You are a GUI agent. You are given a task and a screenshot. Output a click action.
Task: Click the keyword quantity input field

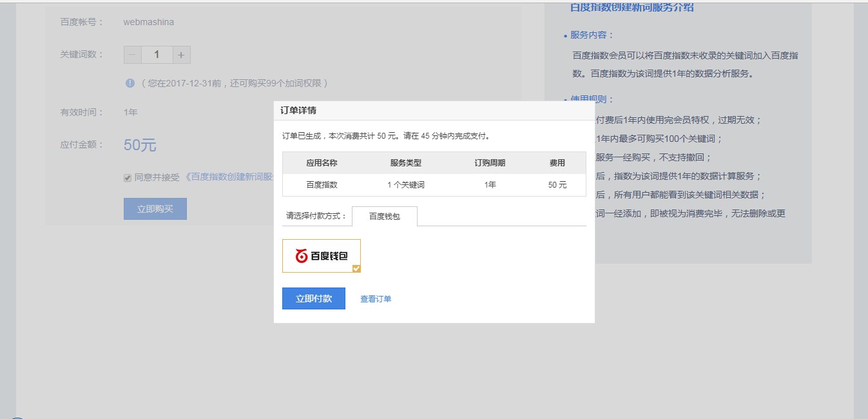(157, 55)
